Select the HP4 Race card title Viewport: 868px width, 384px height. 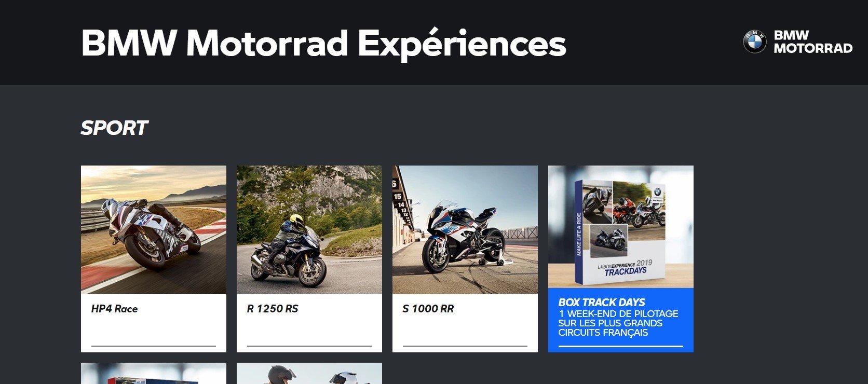click(114, 309)
